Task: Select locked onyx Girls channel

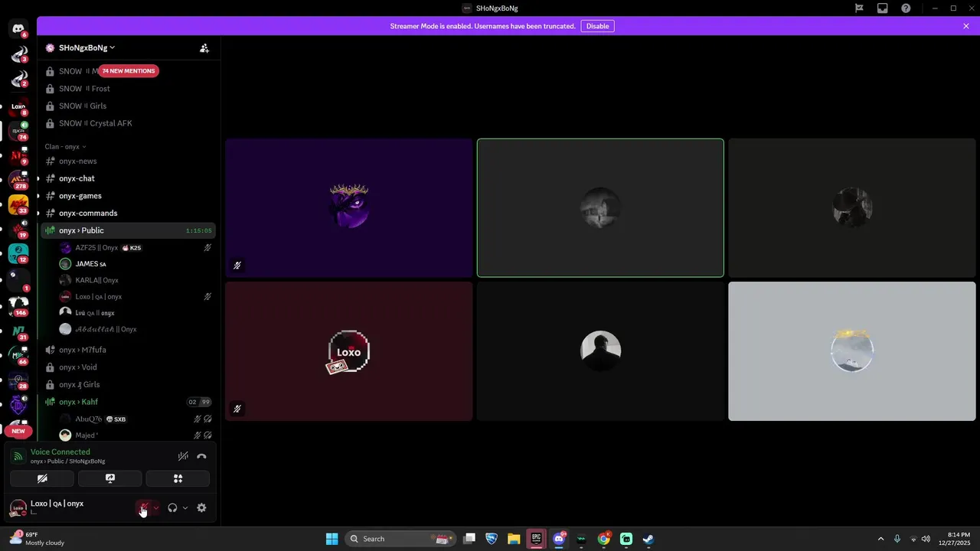Action: coord(128,385)
